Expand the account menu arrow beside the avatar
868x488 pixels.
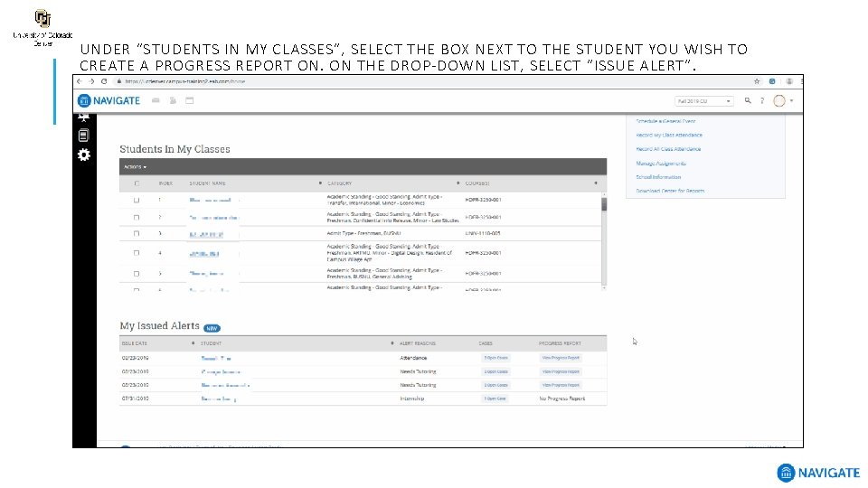click(x=792, y=100)
